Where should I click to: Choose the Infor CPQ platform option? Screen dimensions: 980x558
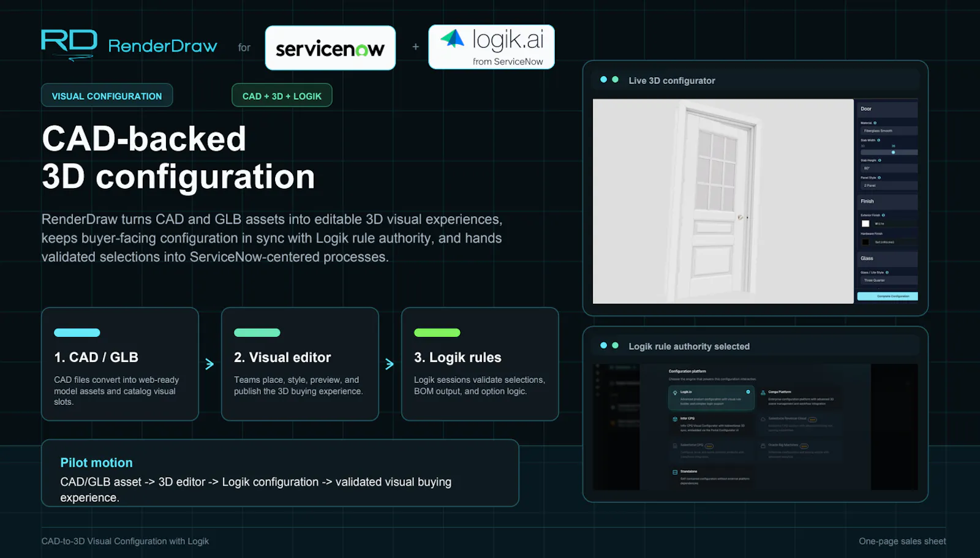pos(711,424)
